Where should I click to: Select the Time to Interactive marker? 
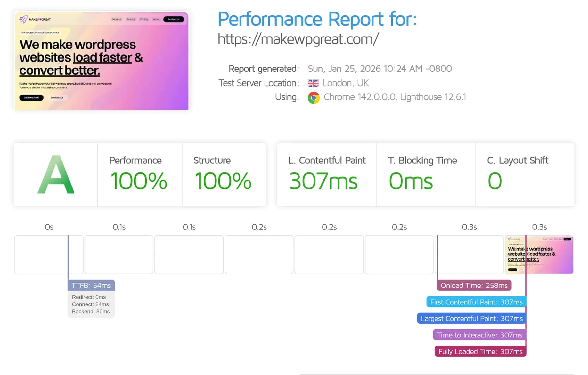[x=479, y=335]
